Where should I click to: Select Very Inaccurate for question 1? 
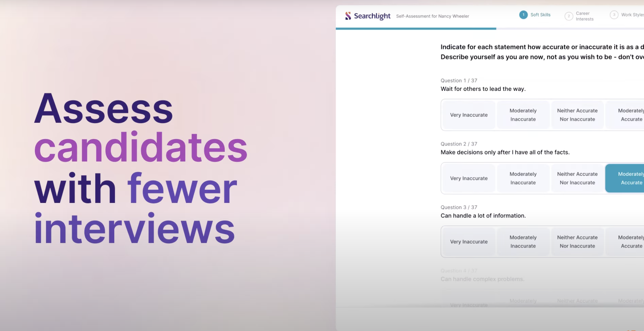(x=468, y=114)
